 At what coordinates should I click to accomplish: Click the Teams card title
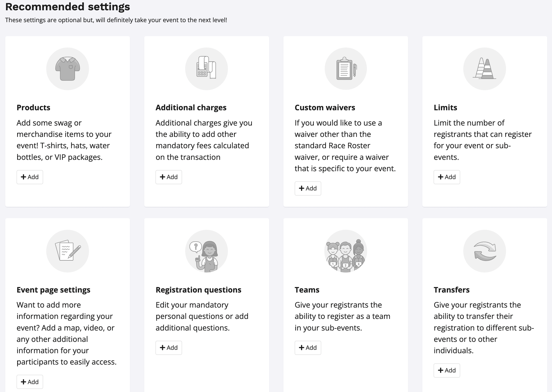click(307, 290)
